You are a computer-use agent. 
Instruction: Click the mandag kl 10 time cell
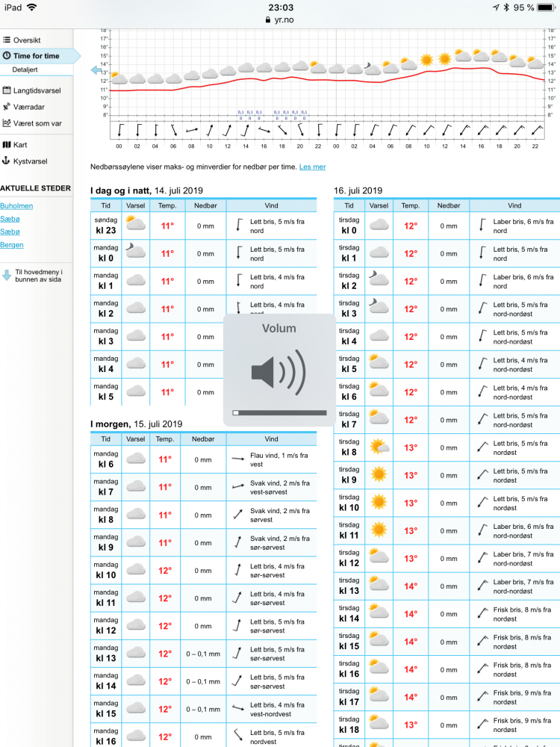[x=106, y=570]
